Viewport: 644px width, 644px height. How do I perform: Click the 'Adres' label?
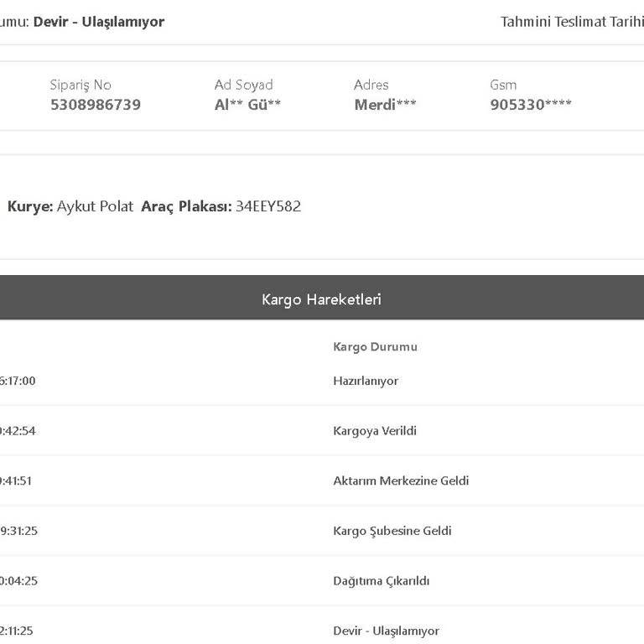pyautogui.click(x=371, y=85)
